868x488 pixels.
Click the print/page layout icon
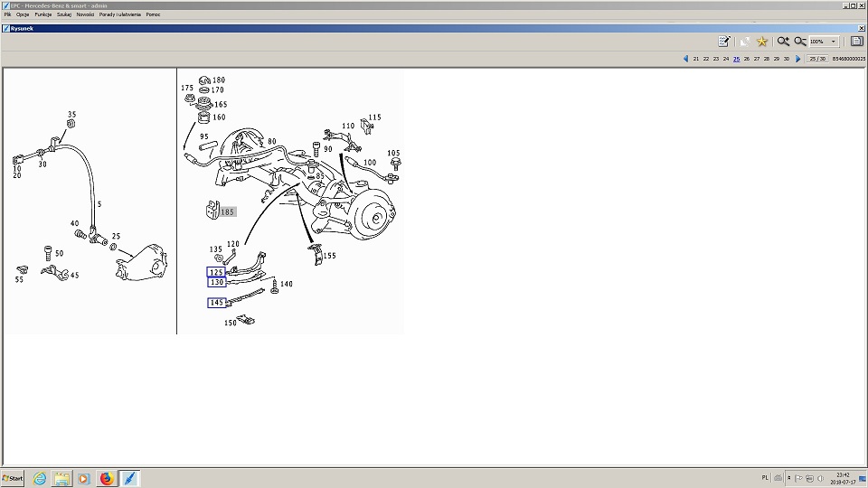(x=856, y=42)
